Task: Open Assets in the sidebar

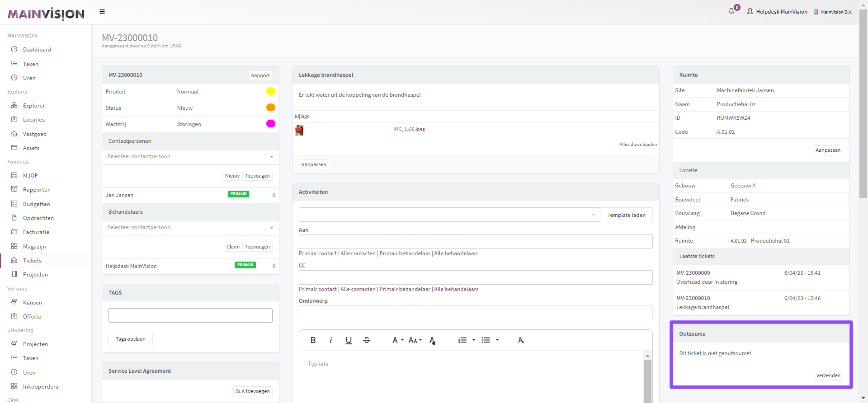Action: pyautogui.click(x=31, y=148)
